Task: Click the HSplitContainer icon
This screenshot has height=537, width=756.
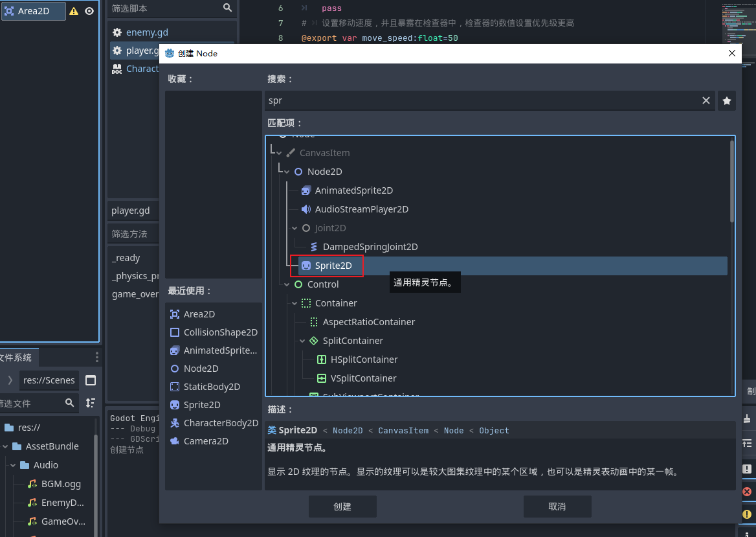Action: tap(322, 360)
